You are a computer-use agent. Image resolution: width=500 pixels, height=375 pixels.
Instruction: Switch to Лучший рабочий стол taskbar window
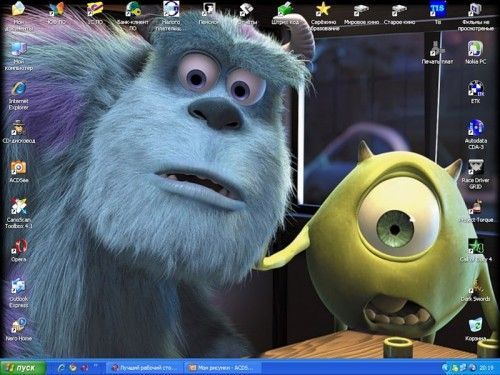pos(145,368)
